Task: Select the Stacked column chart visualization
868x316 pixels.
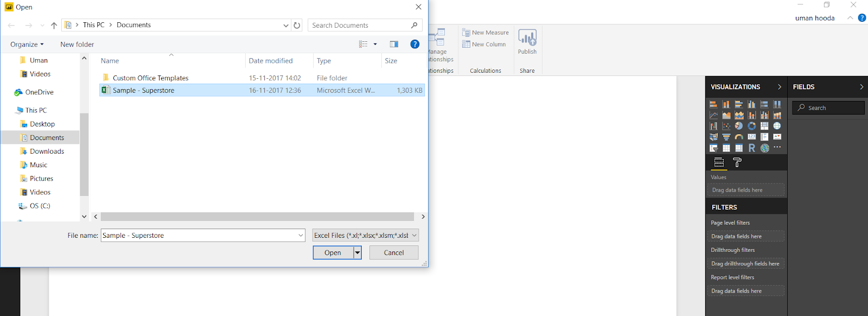Action: tap(726, 104)
